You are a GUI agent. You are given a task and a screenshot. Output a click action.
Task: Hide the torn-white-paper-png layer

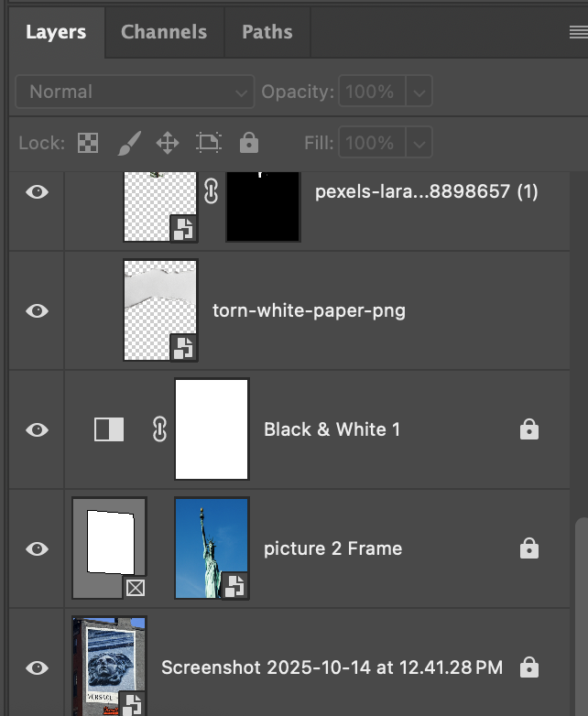click(37, 310)
